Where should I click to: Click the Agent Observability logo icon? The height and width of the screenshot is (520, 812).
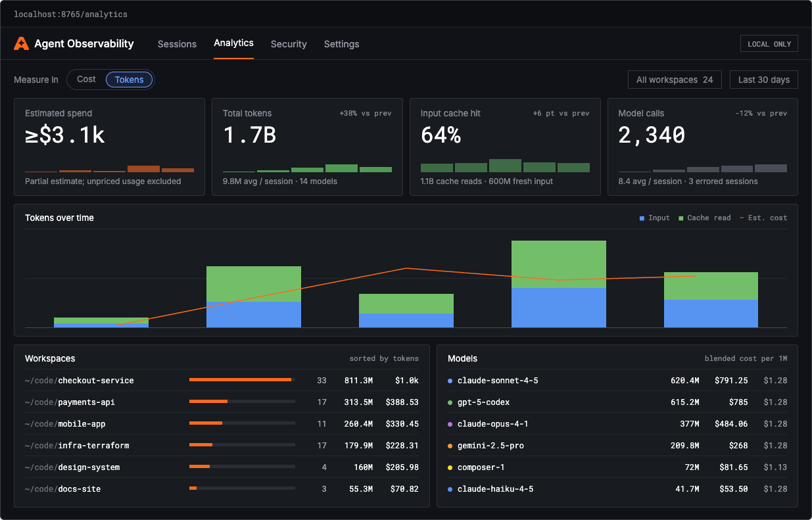[22, 44]
